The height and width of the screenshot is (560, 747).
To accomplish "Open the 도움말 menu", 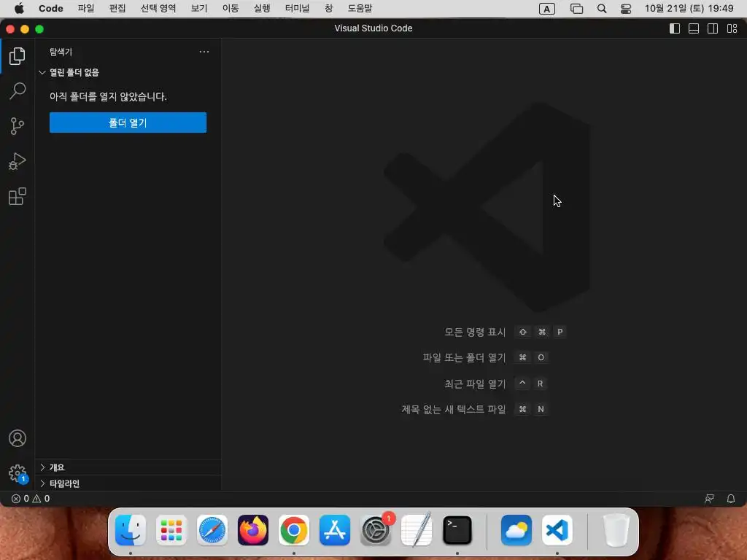I will (360, 9).
